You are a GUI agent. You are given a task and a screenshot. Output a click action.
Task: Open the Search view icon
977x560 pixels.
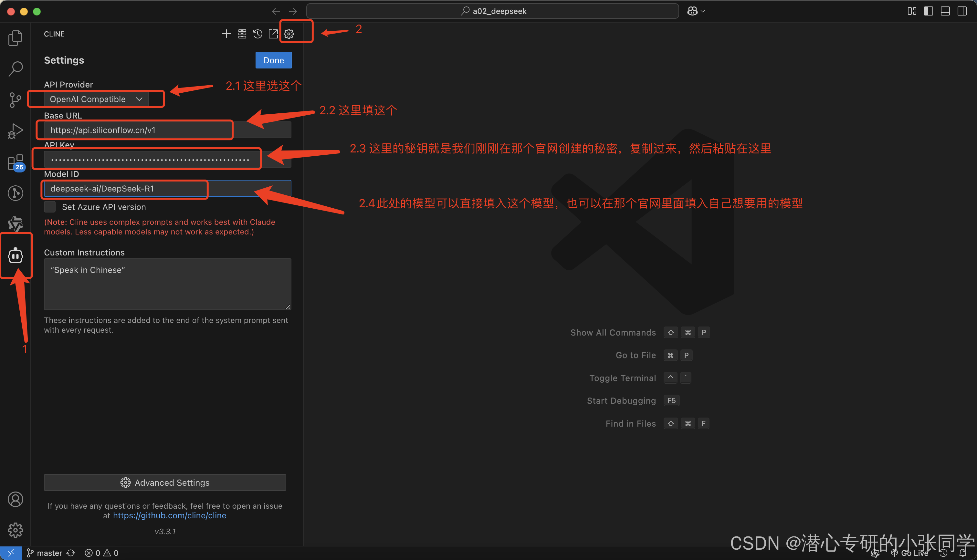(16, 69)
